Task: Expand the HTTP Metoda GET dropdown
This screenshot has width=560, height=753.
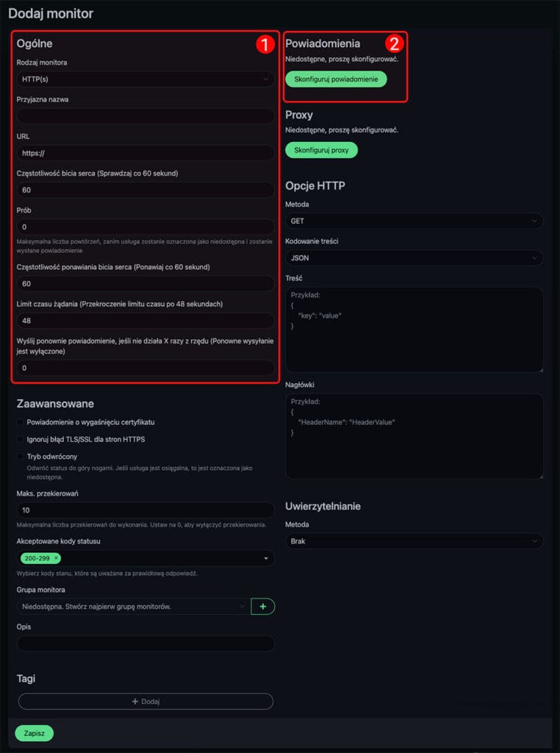Action: click(x=414, y=221)
